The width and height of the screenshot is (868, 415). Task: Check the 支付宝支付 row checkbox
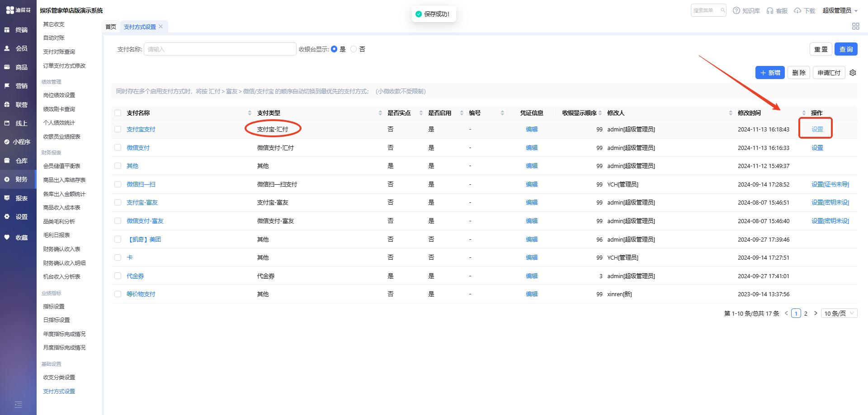118,129
